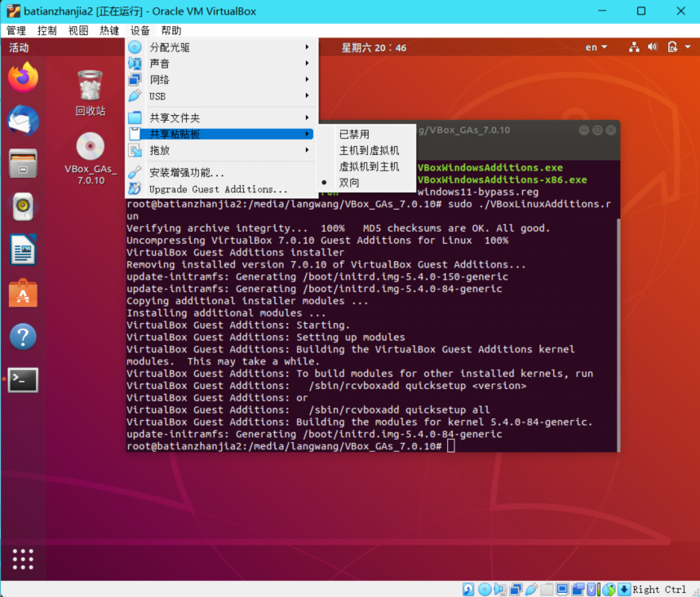This screenshot has height=597, width=700.
Task: Maximize the terminal window
Action: pyautogui.click(x=597, y=130)
